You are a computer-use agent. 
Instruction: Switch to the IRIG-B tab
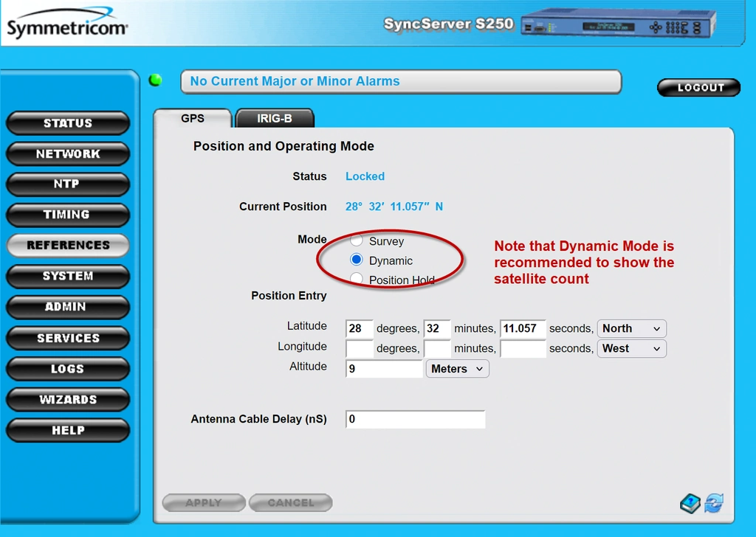[x=275, y=119]
